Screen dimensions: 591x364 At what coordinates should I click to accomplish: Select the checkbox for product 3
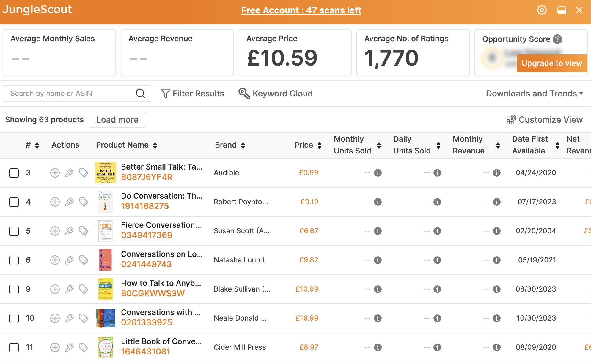14,173
